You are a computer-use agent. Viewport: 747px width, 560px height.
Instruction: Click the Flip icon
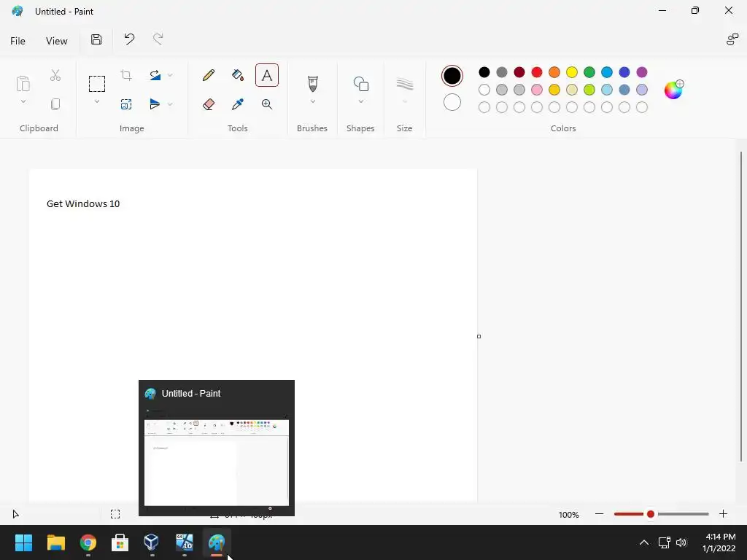point(155,104)
